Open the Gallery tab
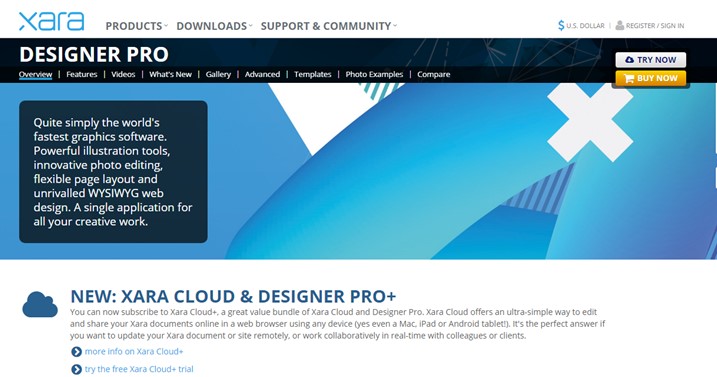Image resolution: width=717 pixels, height=377 pixels. [x=218, y=74]
